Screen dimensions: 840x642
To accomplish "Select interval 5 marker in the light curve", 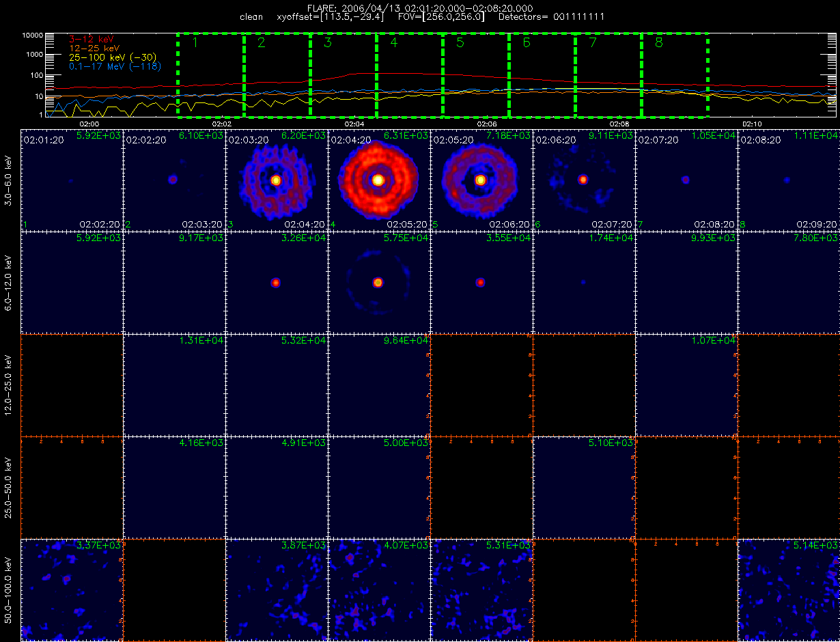I will point(460,43).
